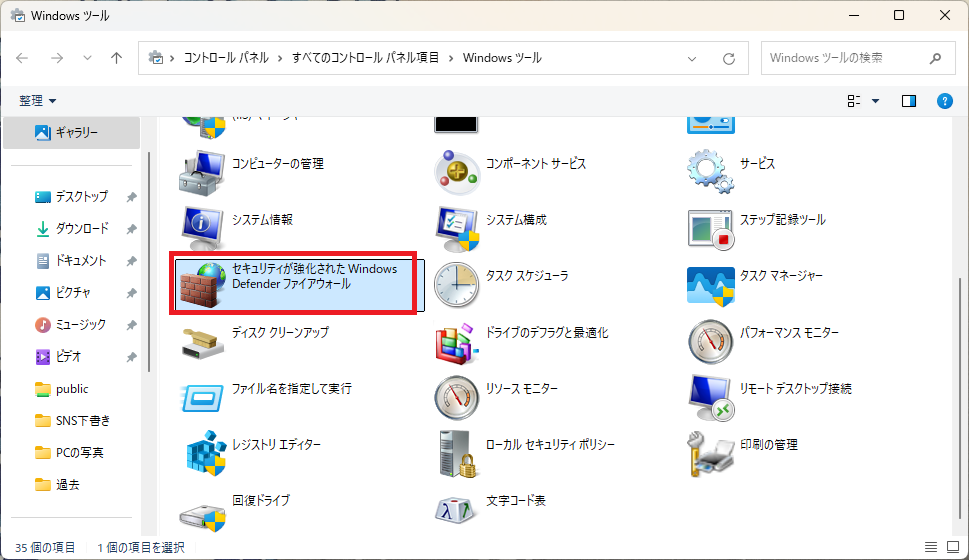
Task: Open the 印刷の管理 printer icon
Action: click(711, 454)
